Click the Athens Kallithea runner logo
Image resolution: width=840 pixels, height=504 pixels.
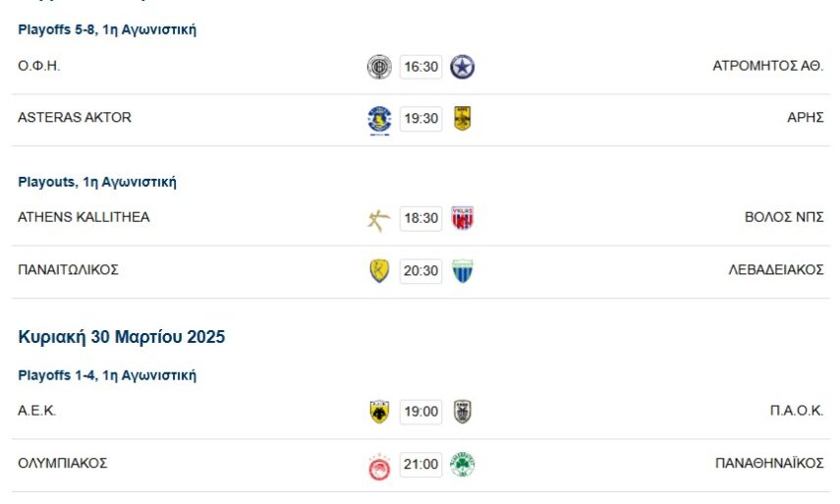click(x=379, y=219)
